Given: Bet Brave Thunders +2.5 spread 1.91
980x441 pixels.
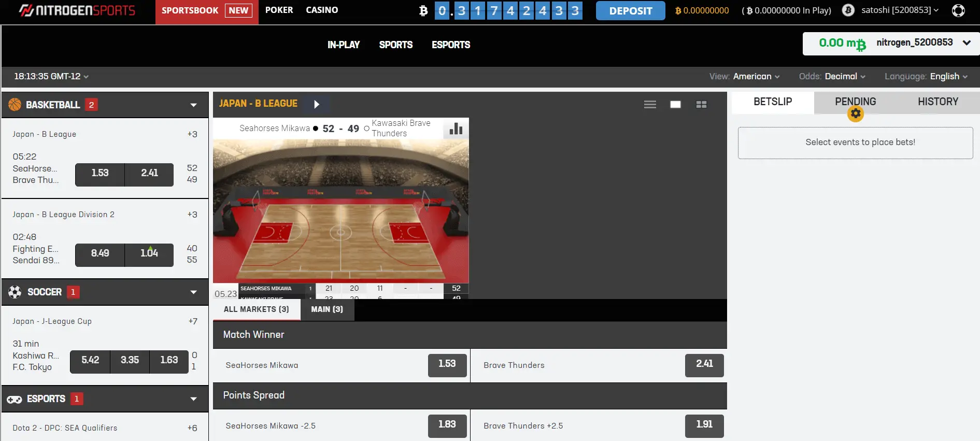Looking at the screenshot, I should coord(704,426).
